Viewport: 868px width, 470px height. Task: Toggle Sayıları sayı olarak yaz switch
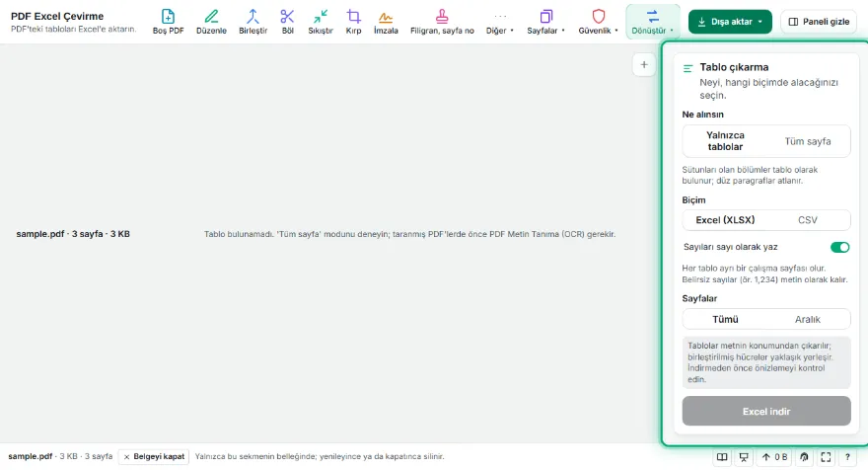click(x=839, y=247)
